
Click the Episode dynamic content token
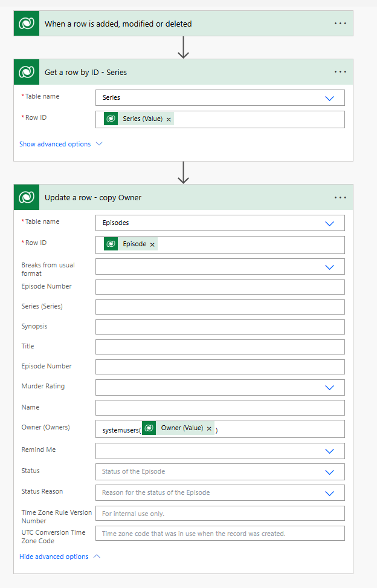point(130,244)
